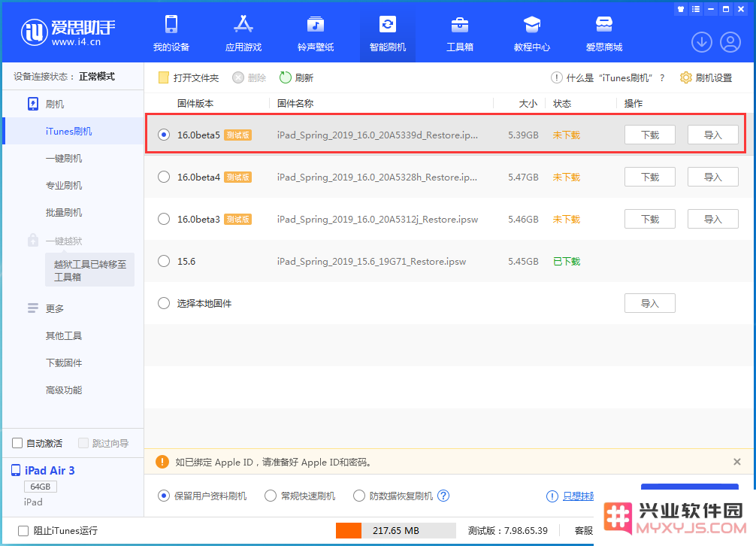Tick 阻止iTunes运行 checkbox
Image resolution: width=756 pixels, height=546 pixels.
(23, 531)
